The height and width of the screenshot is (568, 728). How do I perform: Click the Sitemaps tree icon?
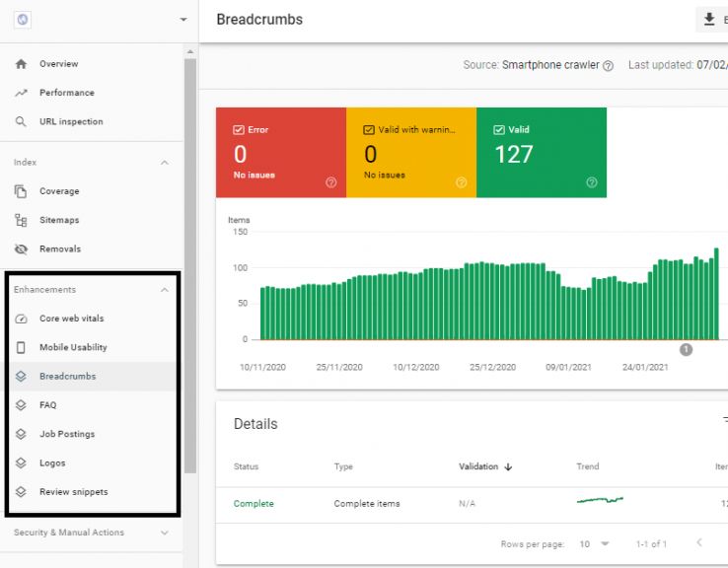click(x=21, y=221)
